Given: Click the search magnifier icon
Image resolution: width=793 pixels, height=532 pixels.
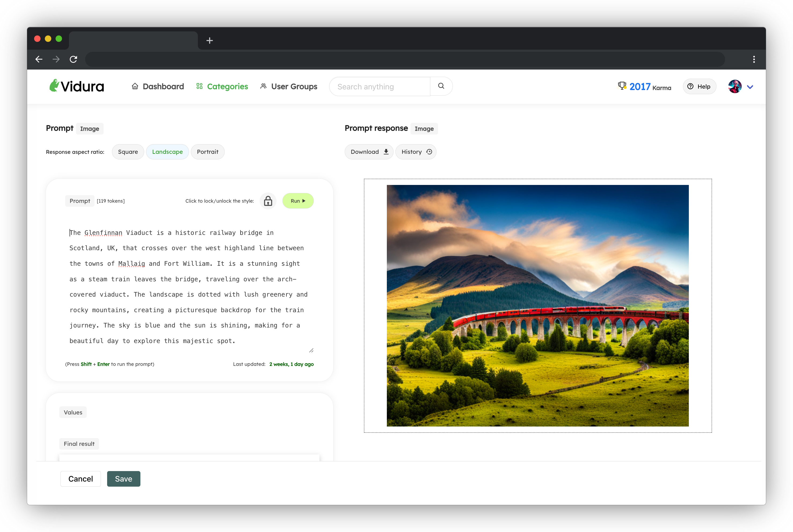Looking at the screenshot, I should pos(441,86).
